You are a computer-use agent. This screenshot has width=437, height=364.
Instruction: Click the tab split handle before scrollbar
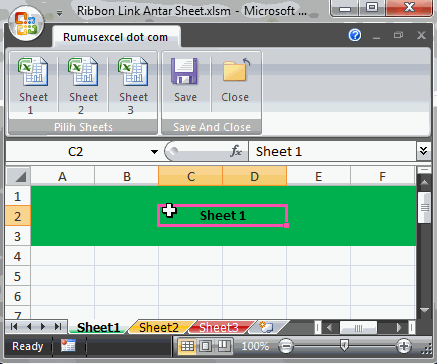317,328
